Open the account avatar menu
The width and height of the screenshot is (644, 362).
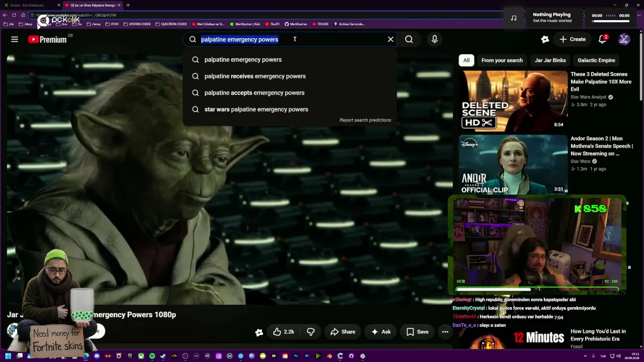[624, 39]
